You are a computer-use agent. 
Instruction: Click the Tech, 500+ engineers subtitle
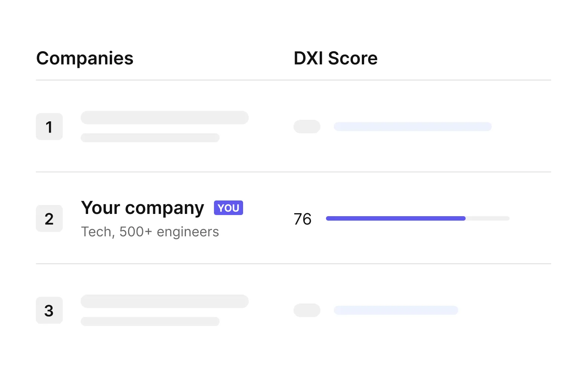[150, 232]
